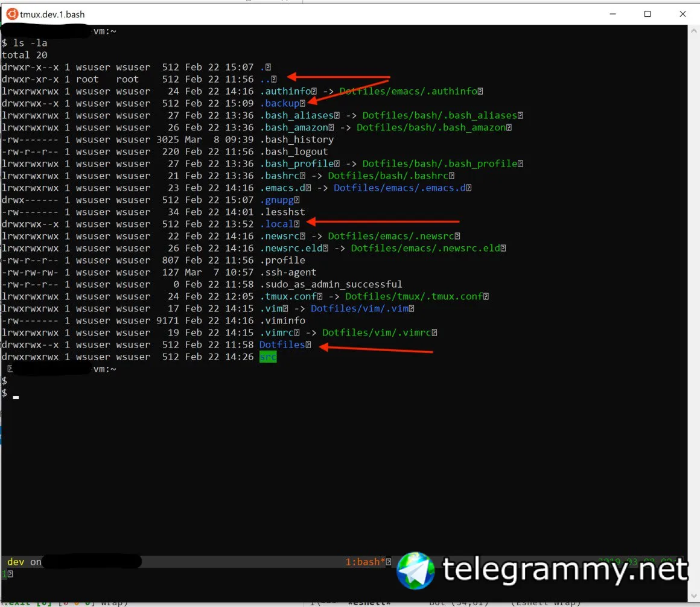
Task: Select the .authinfo symlink name
Action: click(x=285, y=91)
